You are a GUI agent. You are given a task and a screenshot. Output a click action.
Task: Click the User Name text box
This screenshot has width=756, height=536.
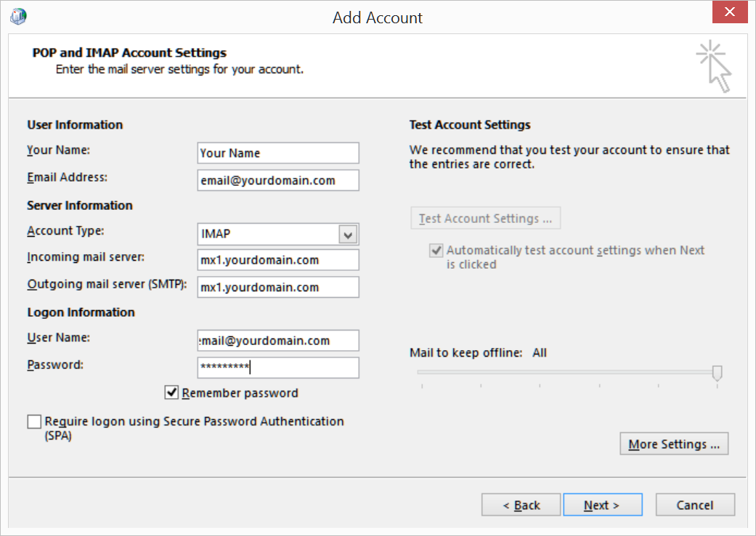point(278,341)
